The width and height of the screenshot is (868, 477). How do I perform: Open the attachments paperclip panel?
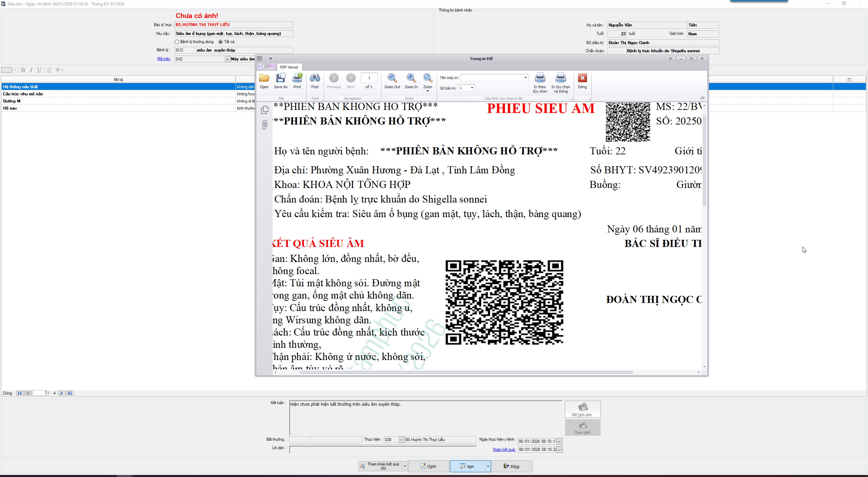click(x=265, y=125)
